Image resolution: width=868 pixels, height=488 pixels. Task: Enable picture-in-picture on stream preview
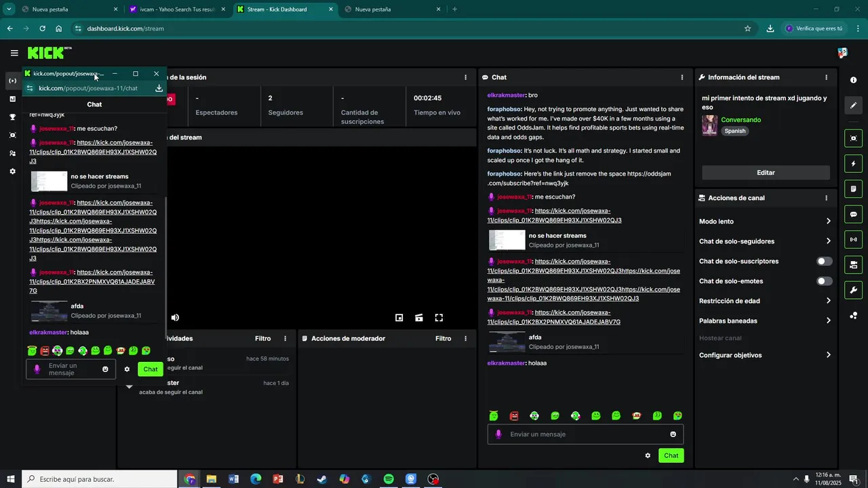click(x=399, y=317)
